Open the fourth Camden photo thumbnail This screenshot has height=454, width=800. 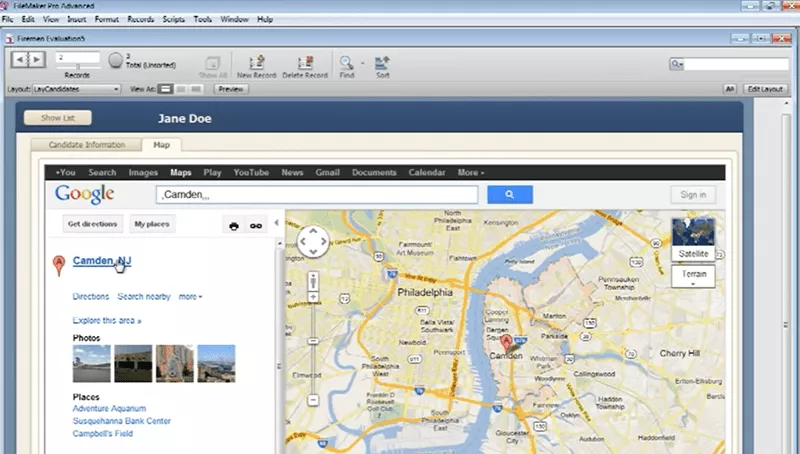(x=216, y=364)
